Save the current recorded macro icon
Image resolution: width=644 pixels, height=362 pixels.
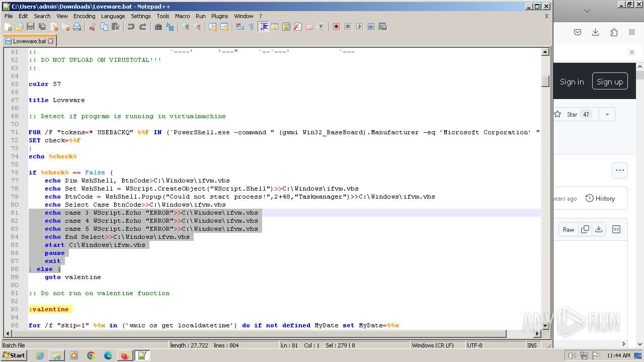pos(383,27)
